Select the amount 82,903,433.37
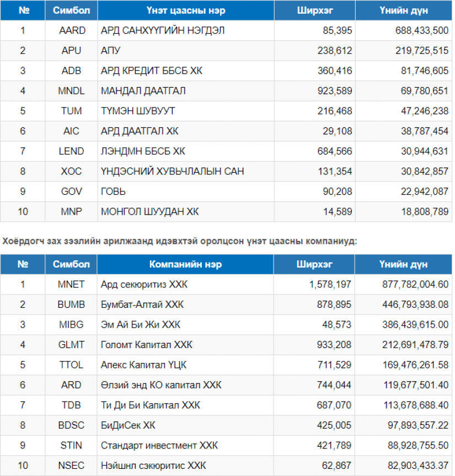Image resolution: width=455 pixels, height=476 pixels. tap(417, 466)
